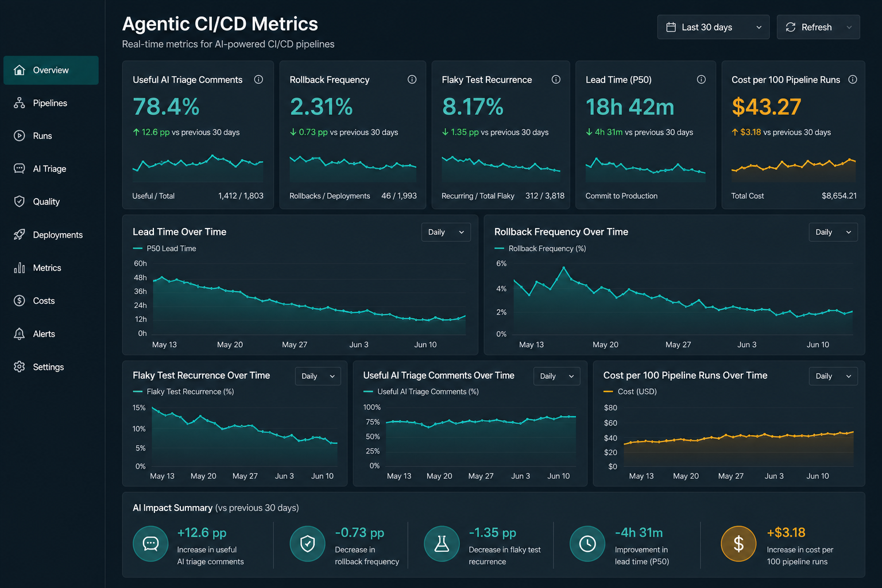Image resolution: width=882 pixels, height=588 pixels.
Task: Click the orange sparkline in Cost per 100 card
Action: point(794,169)
